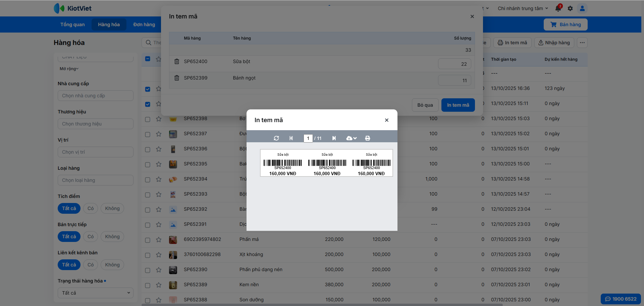
Task: Open thumbnail image of SP652396
Action: [x=173, y=149]
